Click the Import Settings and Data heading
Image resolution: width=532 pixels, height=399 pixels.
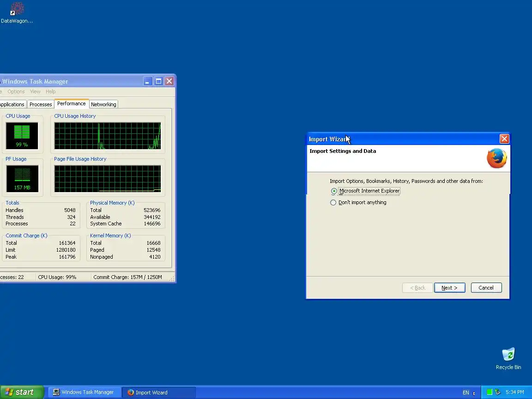(343, 151)
